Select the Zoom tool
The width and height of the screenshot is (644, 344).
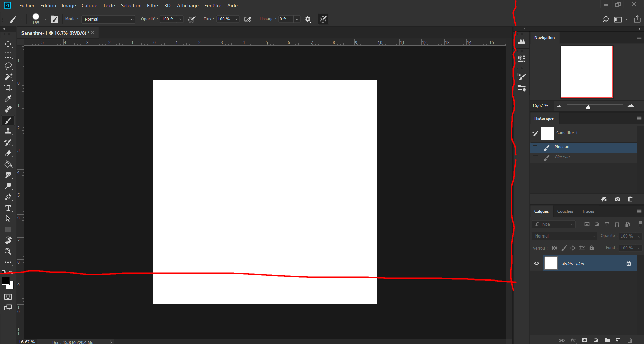point(8,251)
